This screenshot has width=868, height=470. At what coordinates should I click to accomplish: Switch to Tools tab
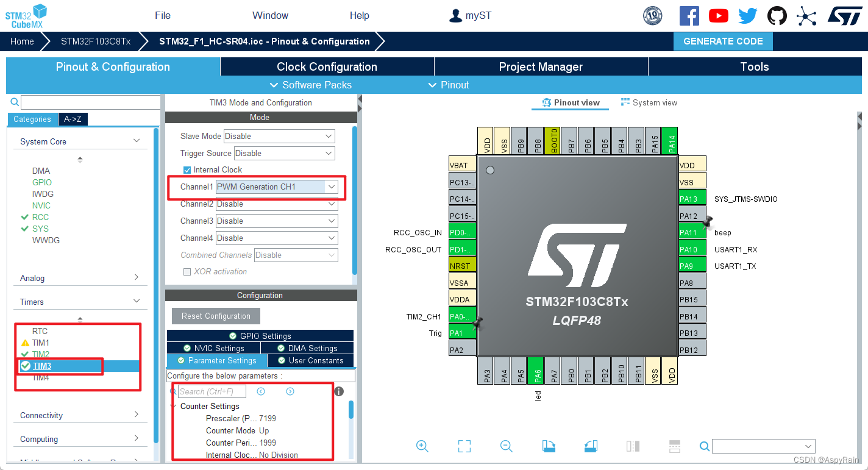(x=755, y=67)
